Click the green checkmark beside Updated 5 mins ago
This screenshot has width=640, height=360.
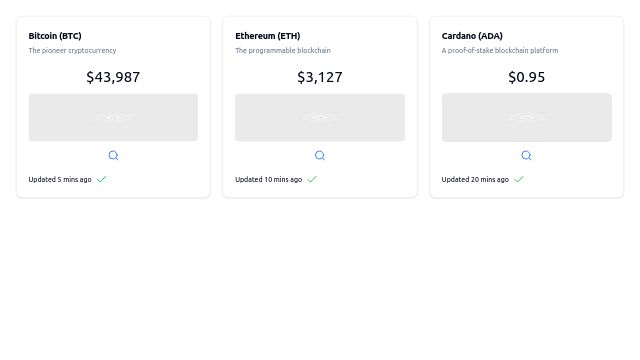tap(101, 179)
